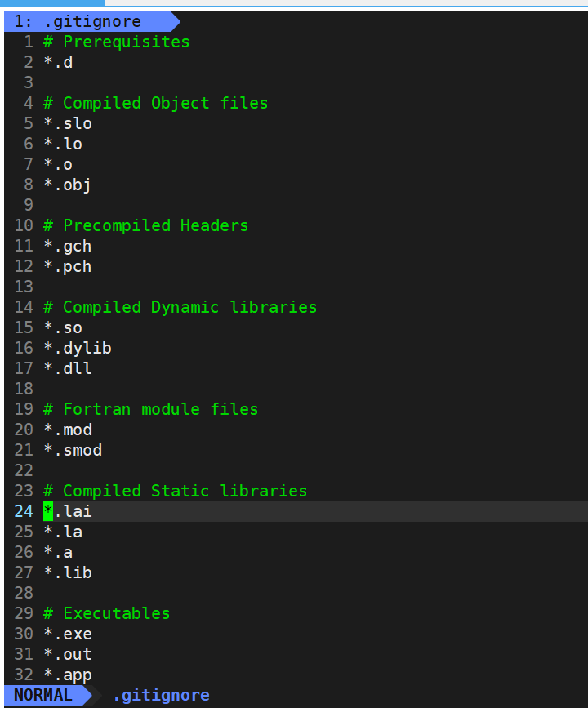Screen dimensions: 588x708
Task: Click '# Precompiled Headers' comment line
Action: tap(145, 225)
